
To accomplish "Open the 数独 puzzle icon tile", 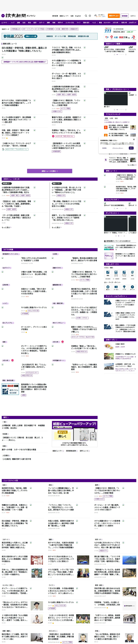I will click(108, 273).
